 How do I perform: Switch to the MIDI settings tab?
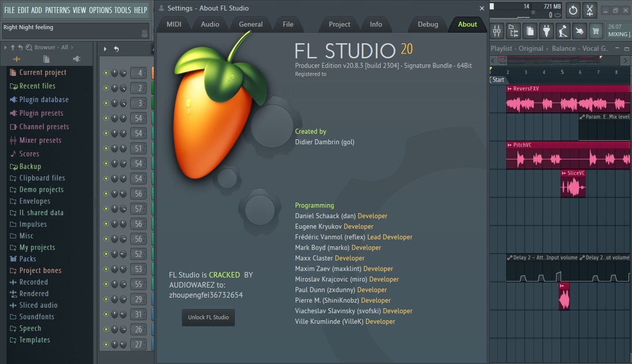[174, 24]
